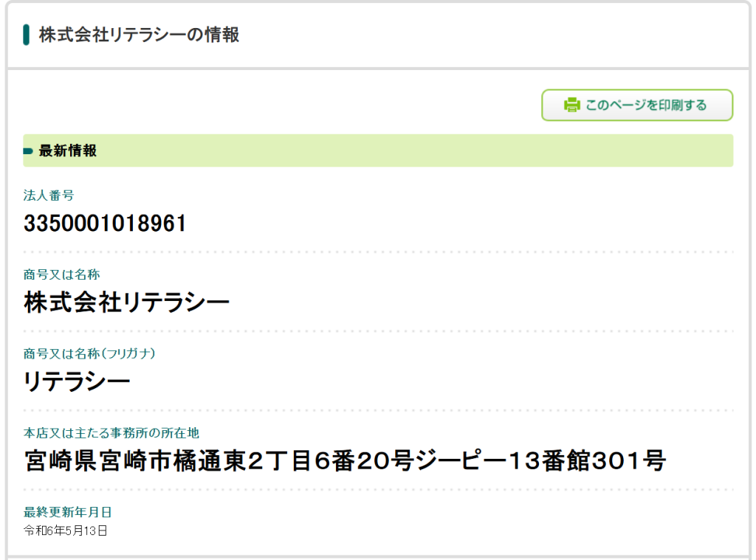This screenshot has height=560, width=756.
Task: Click the date 令和6年5月13日
Action: click(x=66, y=531)
